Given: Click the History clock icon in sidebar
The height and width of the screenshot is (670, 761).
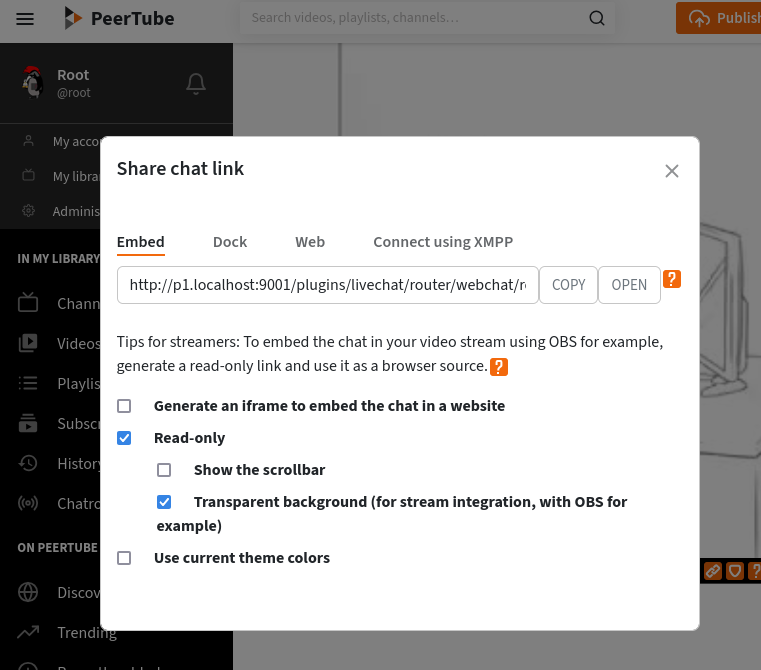Looking at the screenshot, I should pyautogui.click(x=28, y=463).
